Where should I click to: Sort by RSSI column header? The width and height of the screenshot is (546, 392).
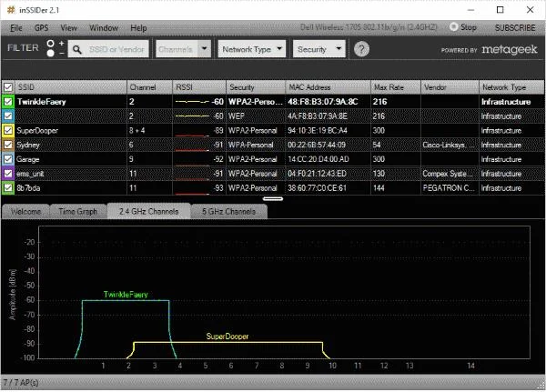[x=199, y=87]
